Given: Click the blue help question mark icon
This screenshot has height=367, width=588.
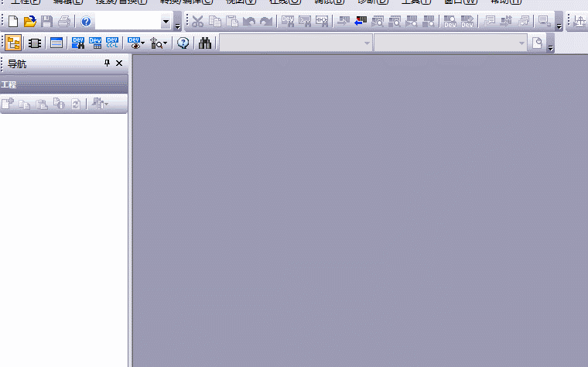Looking at the screenshot, I should point(86,22).
